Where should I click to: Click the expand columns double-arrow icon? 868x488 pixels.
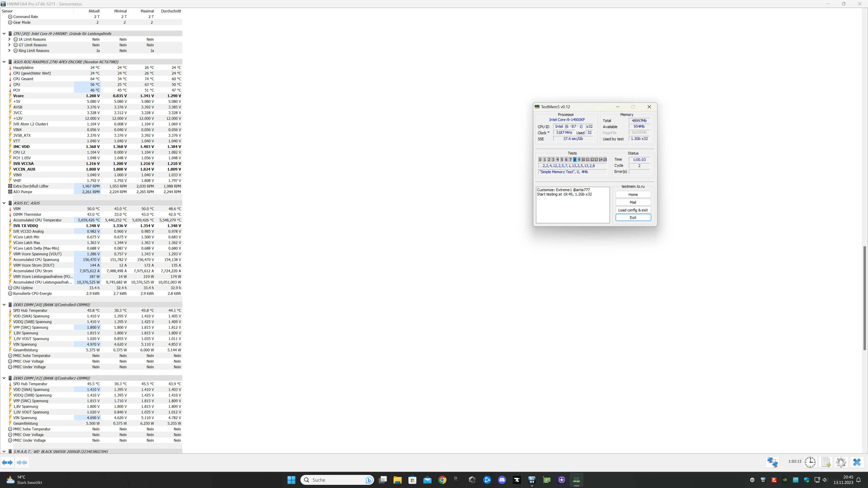pos(7,462)
